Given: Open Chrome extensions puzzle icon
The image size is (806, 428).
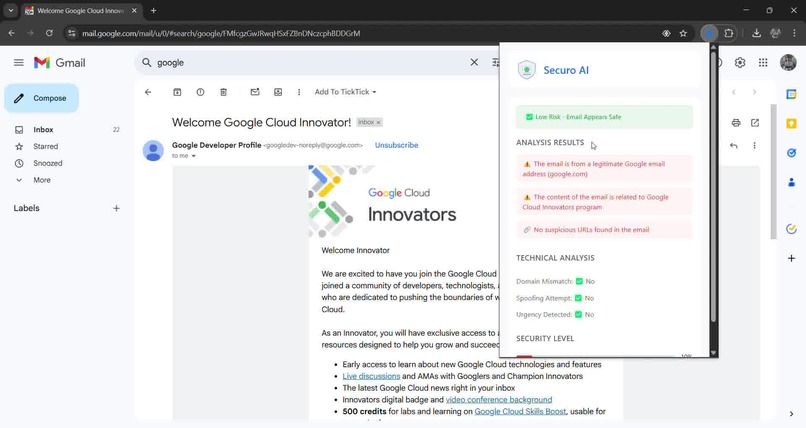Looking at the screenshot, I should coord(728,33).
